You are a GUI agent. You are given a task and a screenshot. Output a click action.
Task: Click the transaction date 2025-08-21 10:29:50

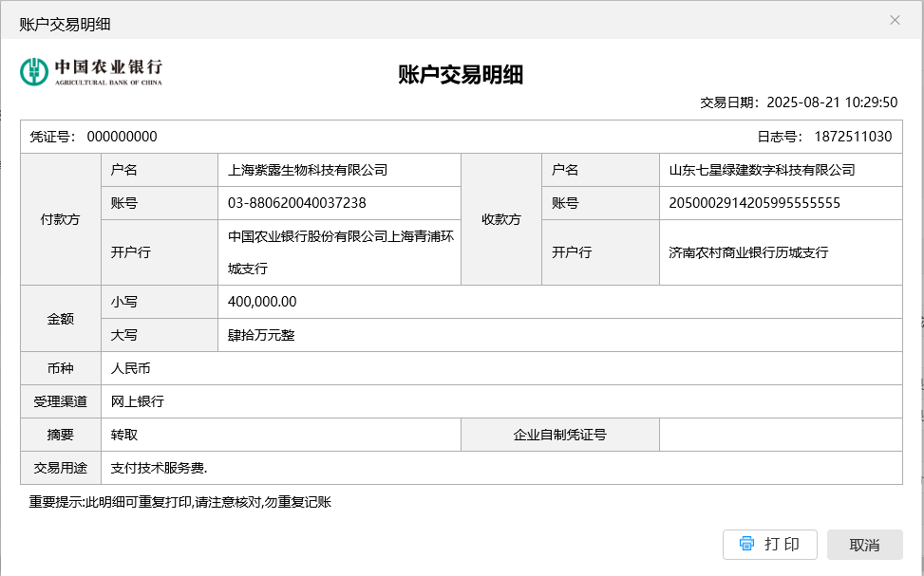[832, 102]
